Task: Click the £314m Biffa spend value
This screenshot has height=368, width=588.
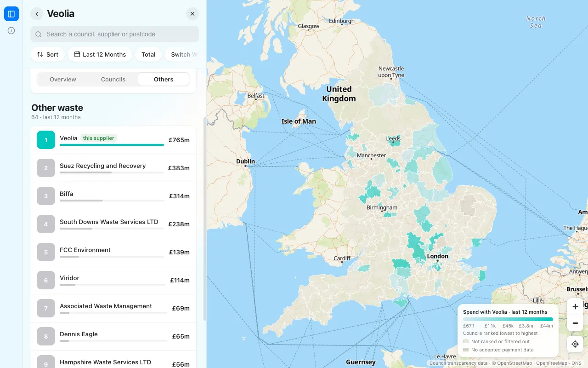Action: [179, 196]
